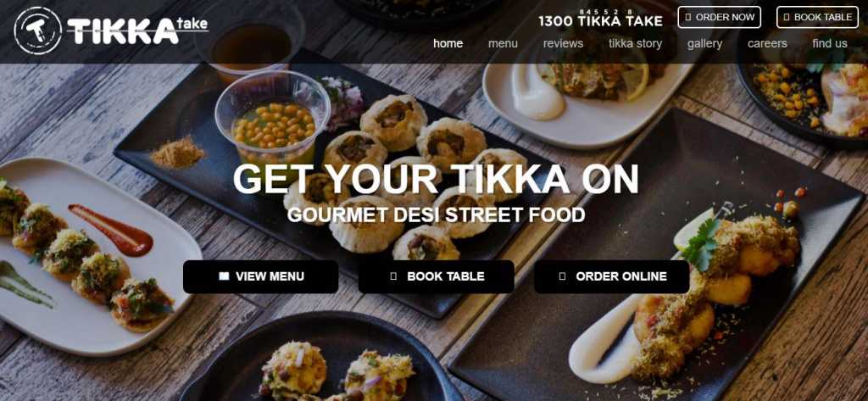This screenshot has width=868, height=401.
Task: Select find us in navigation
Action: point(829,43)
